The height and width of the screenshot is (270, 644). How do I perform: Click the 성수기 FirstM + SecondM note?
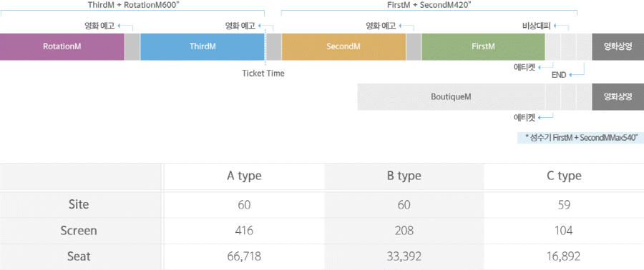click(x=580, y=138)
